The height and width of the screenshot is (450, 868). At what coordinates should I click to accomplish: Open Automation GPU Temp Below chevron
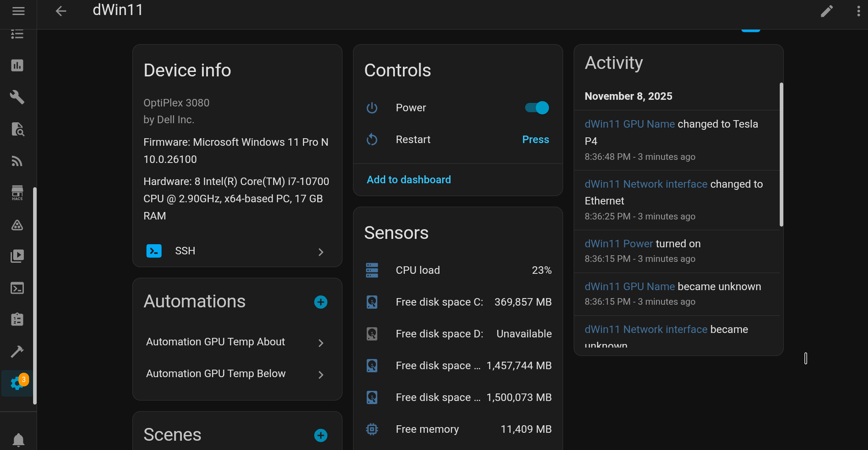(x=321, y=374)
